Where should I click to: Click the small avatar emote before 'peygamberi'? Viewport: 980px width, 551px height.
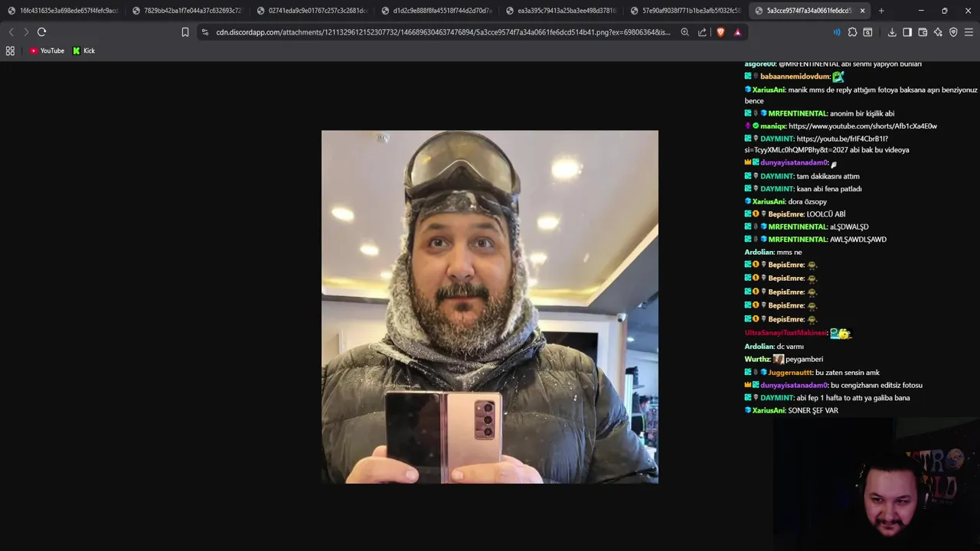tap(778, 359)
